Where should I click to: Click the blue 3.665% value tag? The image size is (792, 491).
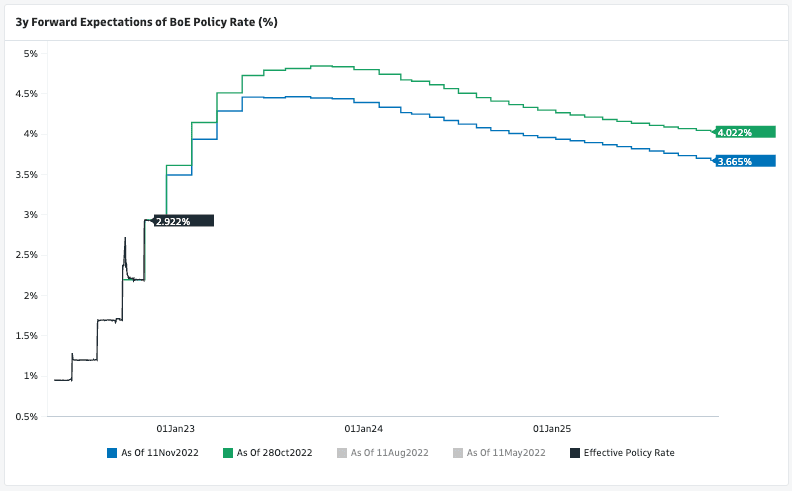[x=746, y=161]
